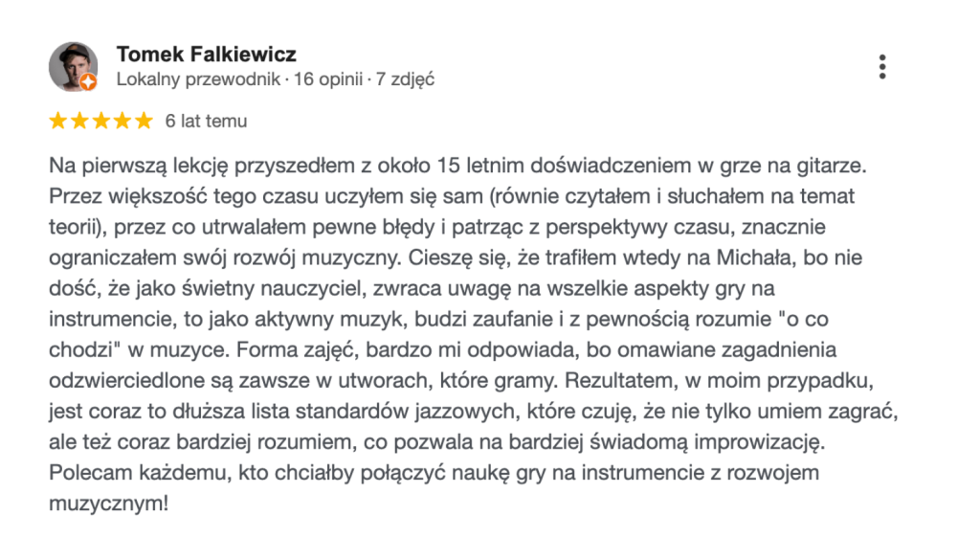Viewport: 980px width, 560px height.
Task: Click the 6 lat temu timestamp
Action: 205,121
